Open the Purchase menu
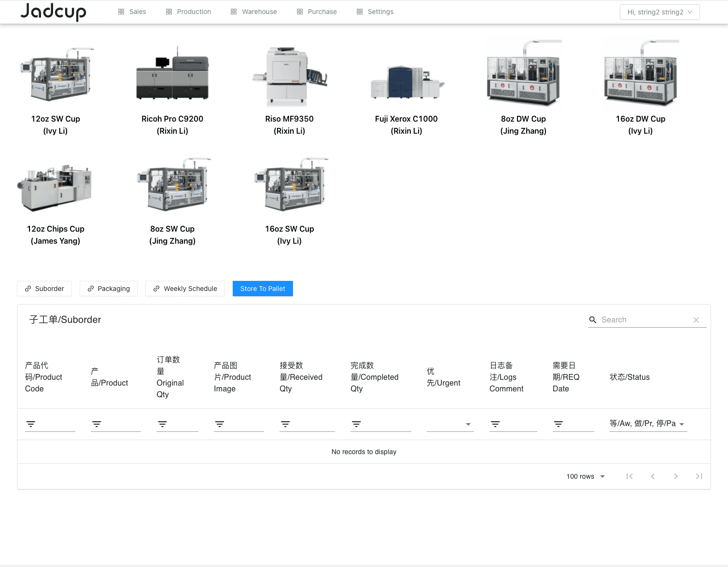728x567 pixels. click(x=317, y=12)
